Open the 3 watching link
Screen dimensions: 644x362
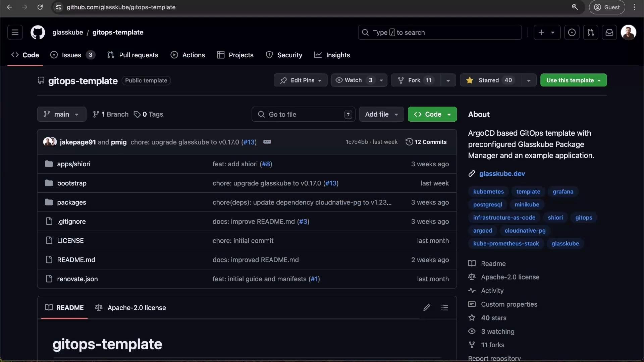[491, 331]
